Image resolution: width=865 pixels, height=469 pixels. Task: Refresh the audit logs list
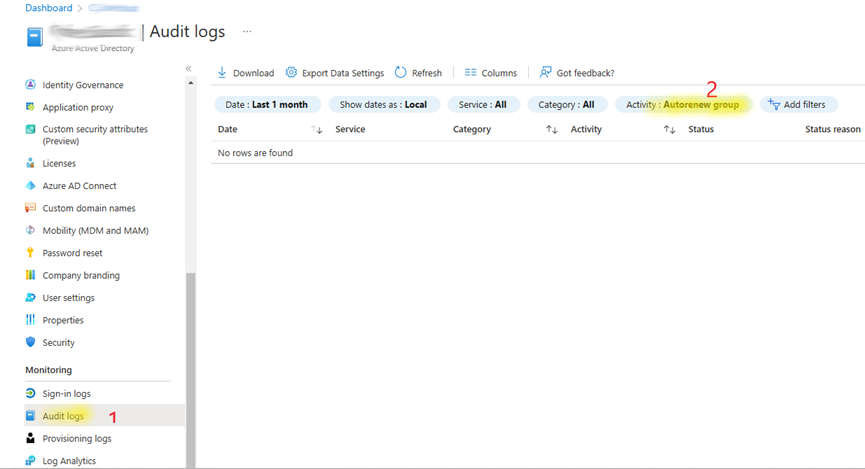coord(401,73)
